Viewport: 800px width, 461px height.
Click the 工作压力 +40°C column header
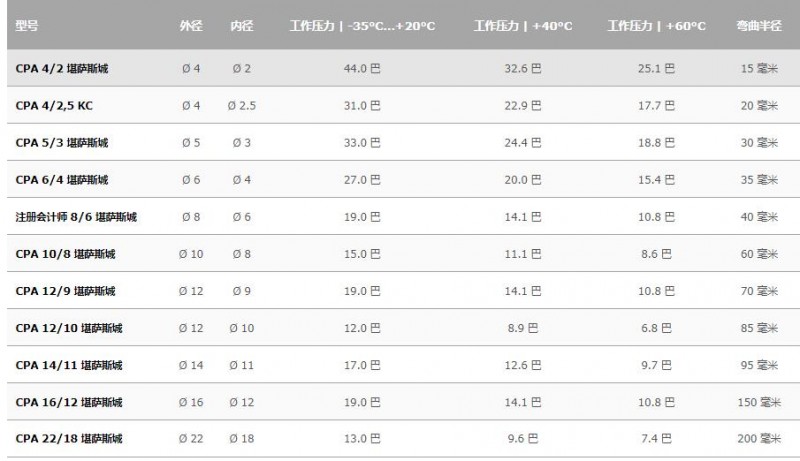523,25
